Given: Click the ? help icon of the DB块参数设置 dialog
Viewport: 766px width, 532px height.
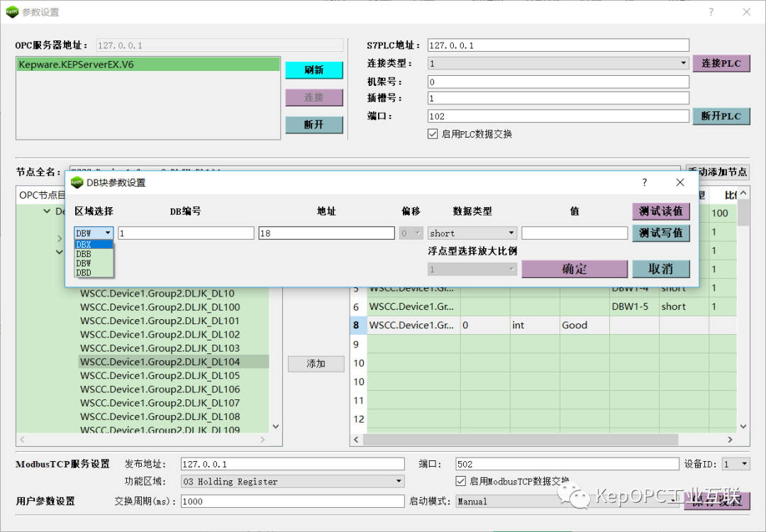Looking at the screenshot, I should click(x=644, y=183).
